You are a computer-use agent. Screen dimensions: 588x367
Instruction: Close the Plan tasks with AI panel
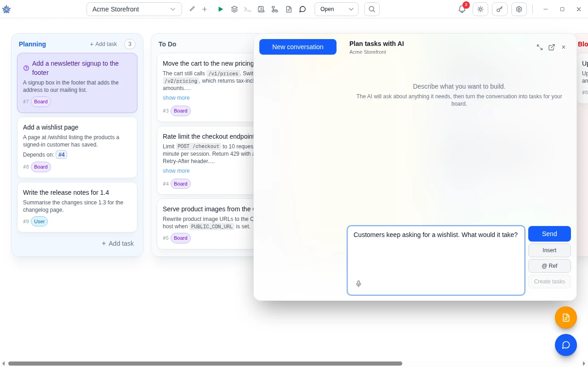click(564, 47)
